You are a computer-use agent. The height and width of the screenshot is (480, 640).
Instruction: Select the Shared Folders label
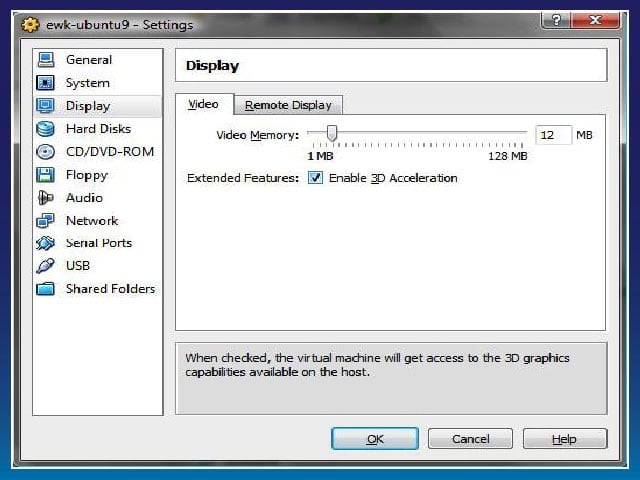coord(110,289)
